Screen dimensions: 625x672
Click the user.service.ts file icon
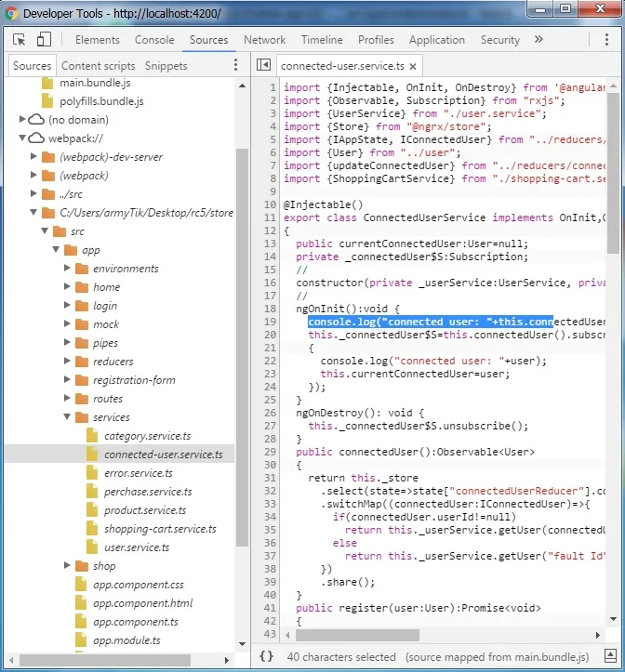pyautogui.click(x=92, y=547)
